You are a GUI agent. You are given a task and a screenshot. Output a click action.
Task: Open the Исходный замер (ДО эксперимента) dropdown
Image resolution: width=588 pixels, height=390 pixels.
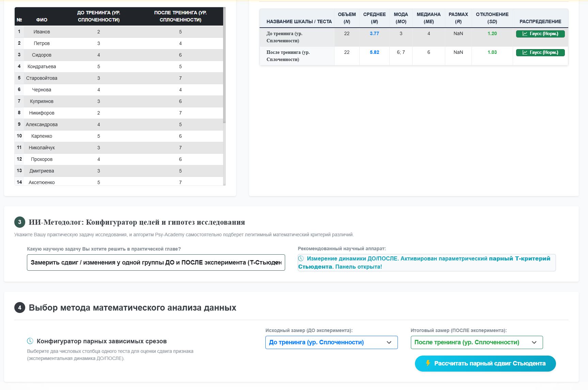point(331,342)
